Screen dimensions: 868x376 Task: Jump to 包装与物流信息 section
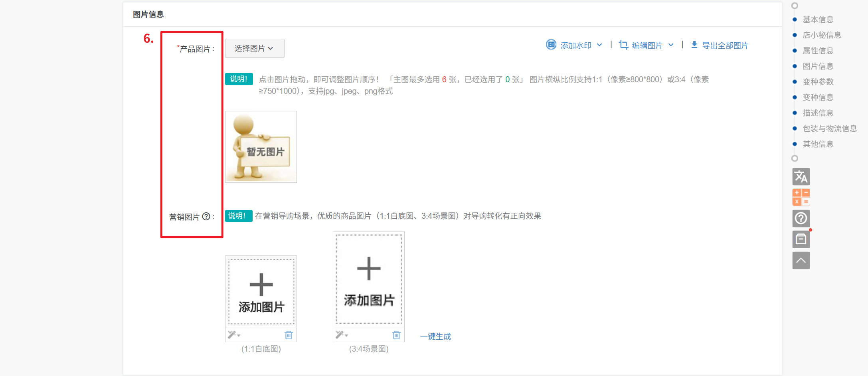tap(830, 129)
